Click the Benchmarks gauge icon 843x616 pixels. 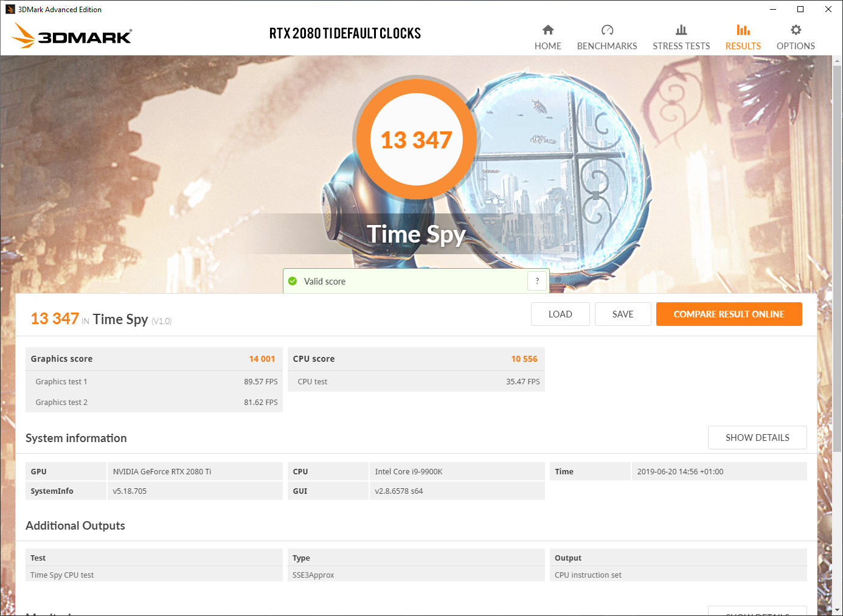tap(607, 30)
